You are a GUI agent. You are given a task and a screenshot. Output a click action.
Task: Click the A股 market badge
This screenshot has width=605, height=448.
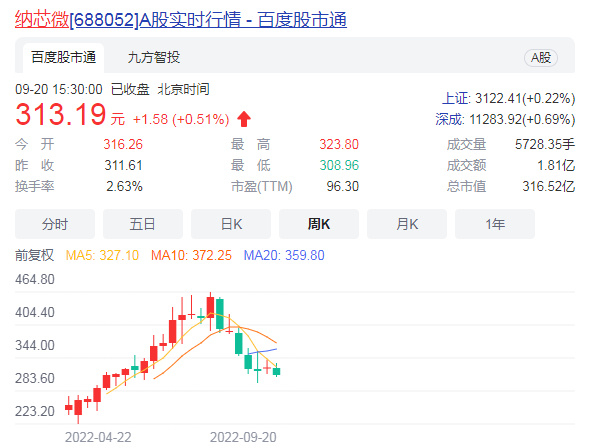(x=541, y=58)
